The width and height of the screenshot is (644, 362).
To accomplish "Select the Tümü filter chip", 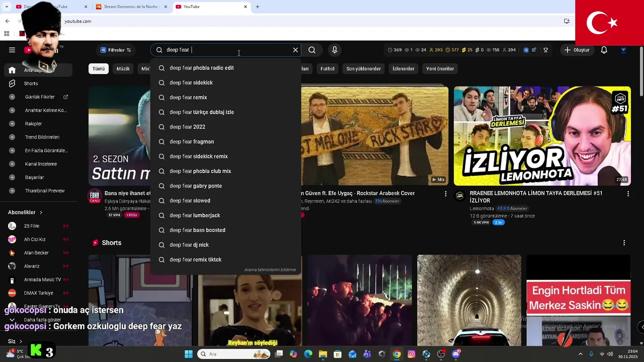I will click(x=99, y=68).
